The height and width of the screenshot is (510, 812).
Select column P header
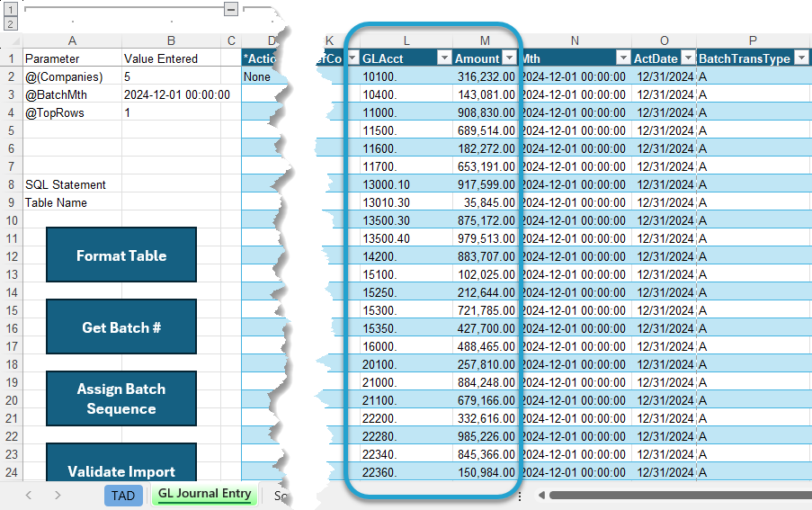tap(753, 40)
